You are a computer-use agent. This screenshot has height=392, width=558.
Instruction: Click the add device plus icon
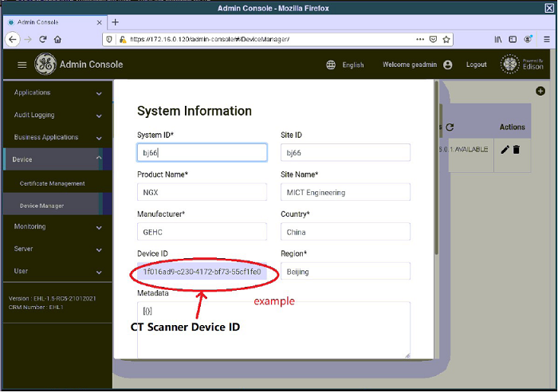[x=540, y=92]
